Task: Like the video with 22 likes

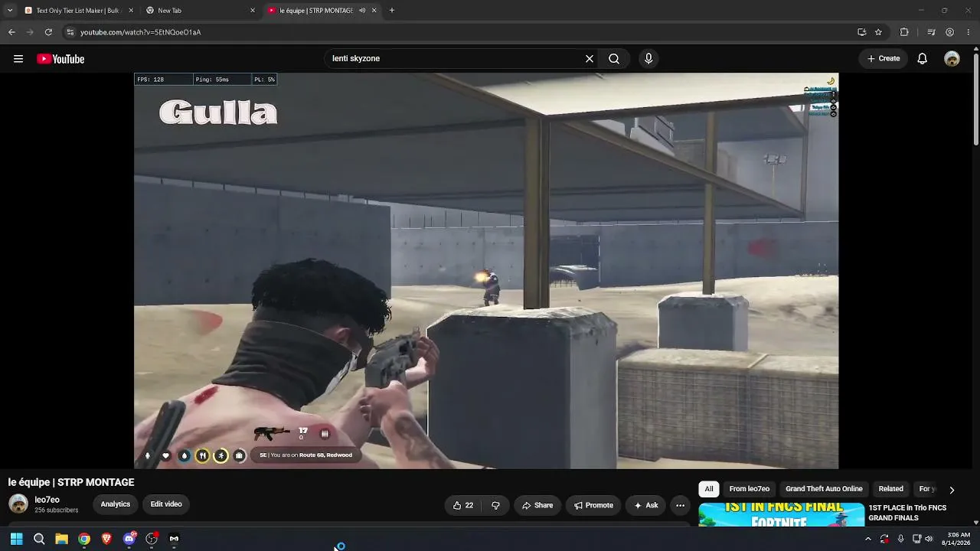Action: tap(464, 505)
